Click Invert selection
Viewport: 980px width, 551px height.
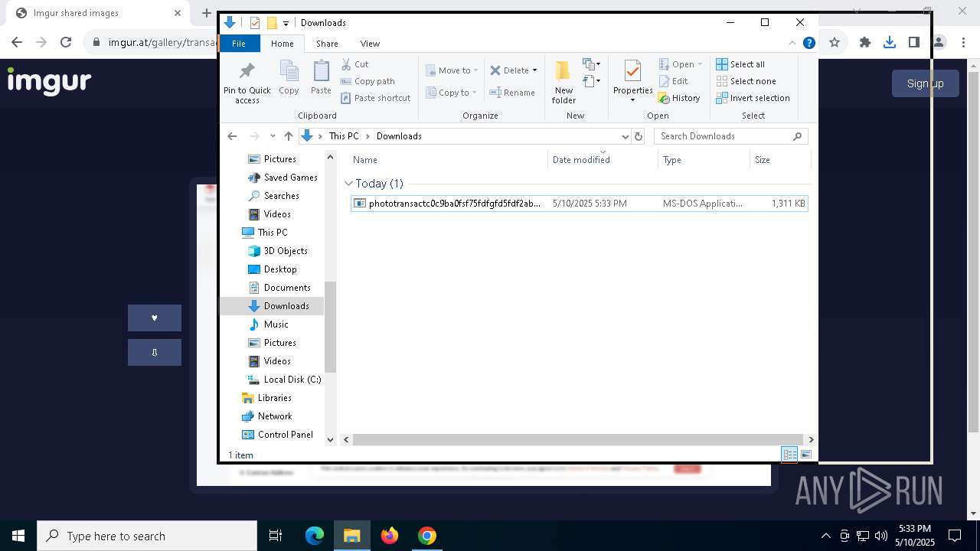753,98
